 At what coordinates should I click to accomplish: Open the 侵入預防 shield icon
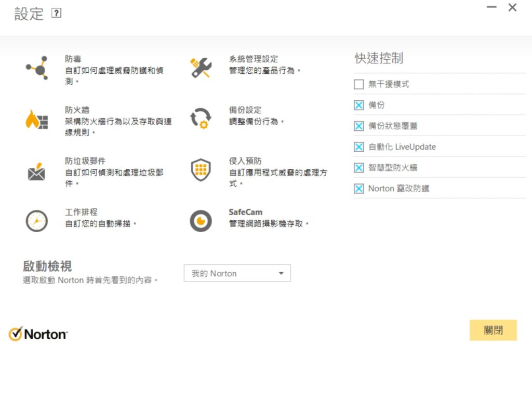click(201, 170)
